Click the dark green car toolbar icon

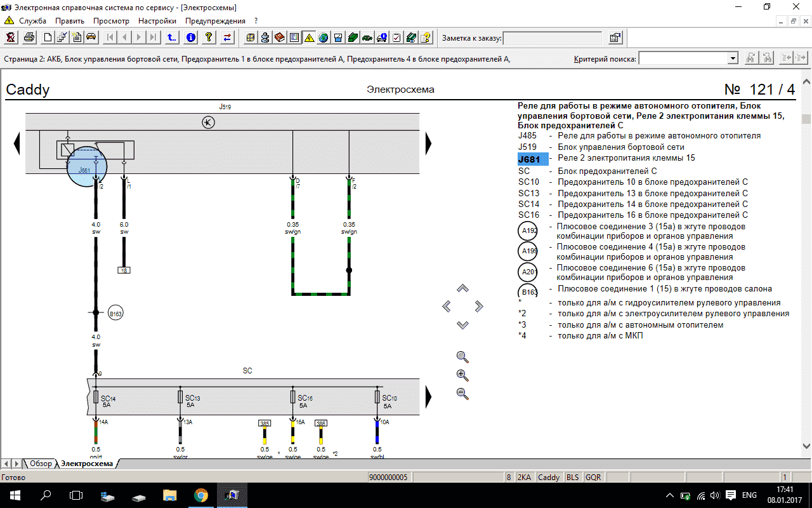pos(367,37)
